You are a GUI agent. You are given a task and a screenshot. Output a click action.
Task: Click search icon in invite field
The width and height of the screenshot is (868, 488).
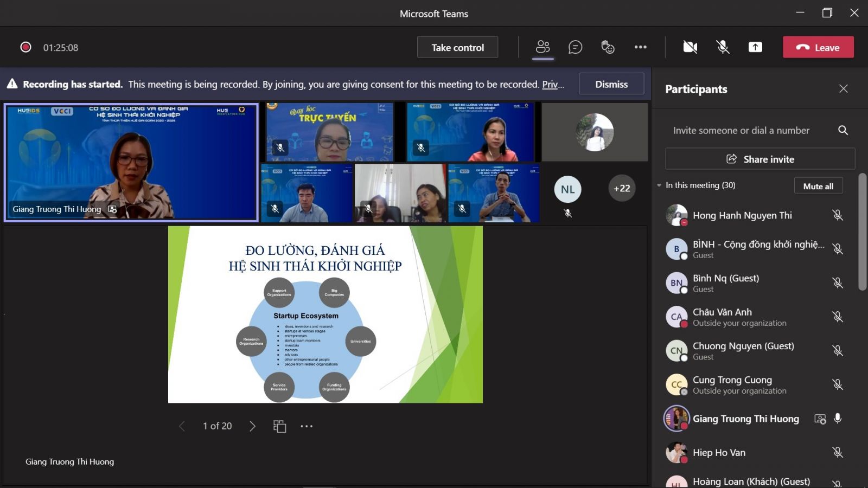click(x=843, y=130)
